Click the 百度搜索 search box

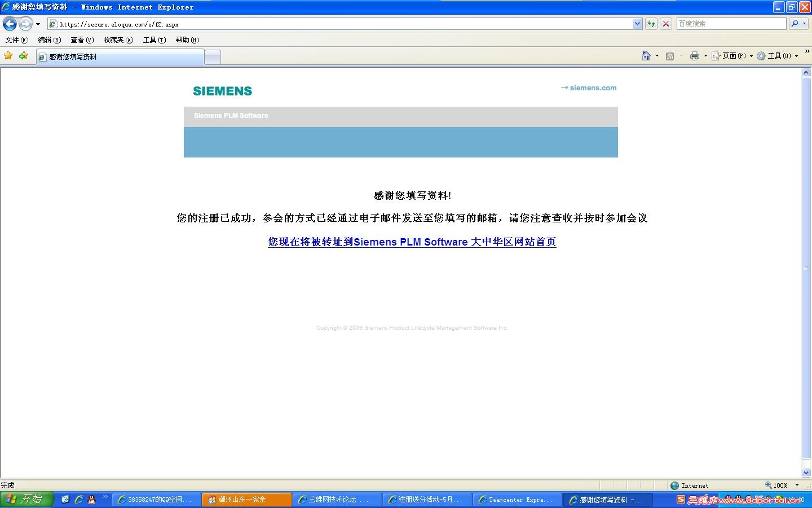pyautogui.click(x=731, y=24)
